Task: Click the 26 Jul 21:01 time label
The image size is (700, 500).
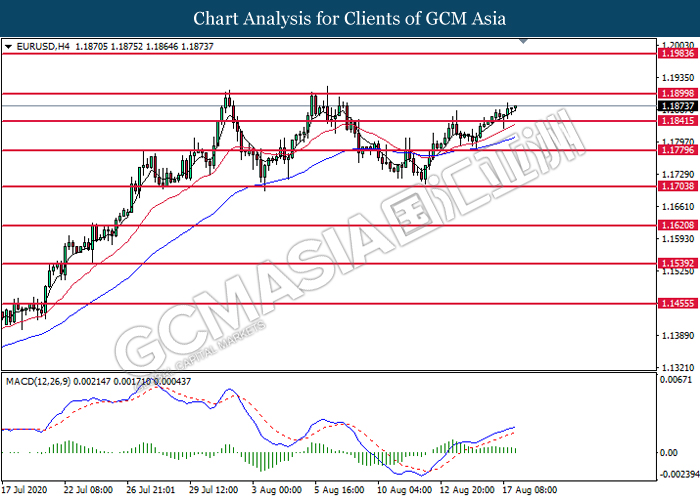Action: coord(150,490)
